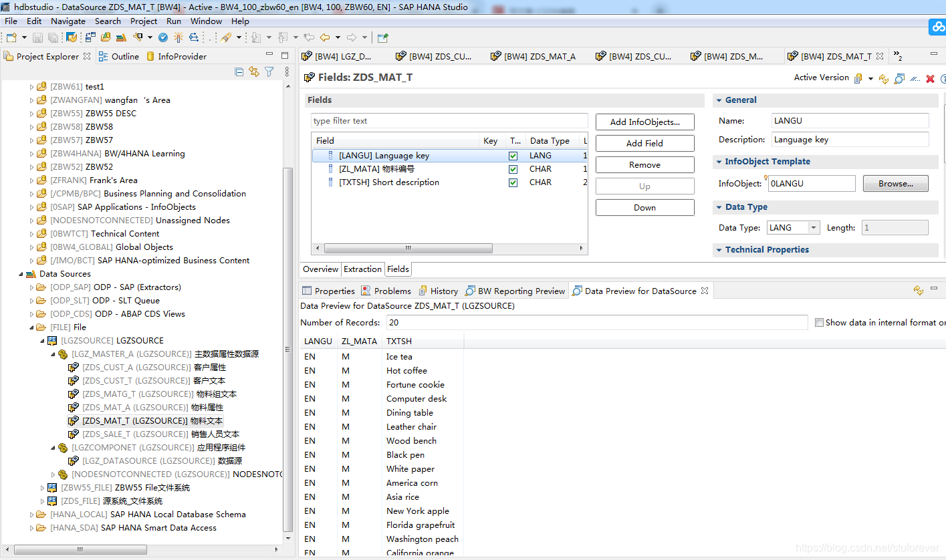Click the filter funnel icon in Project Explorer

point(269,72)
